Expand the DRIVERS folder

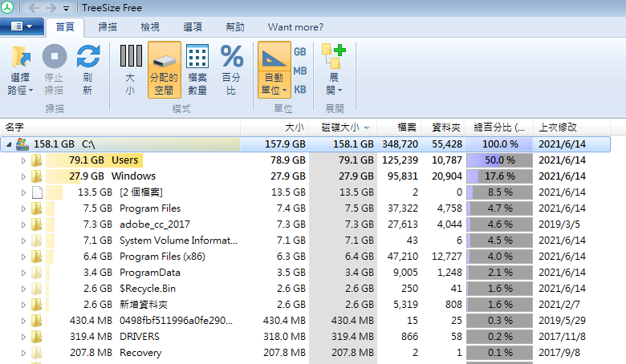tap(23, 337)
